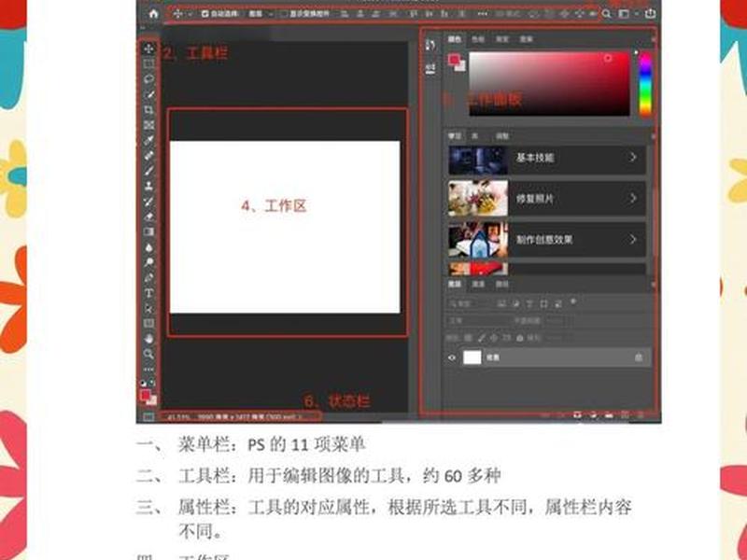The height and width of the screenshot is (560, 747).
Task: Open the status bar info arrow
Action: click(300, 417)
